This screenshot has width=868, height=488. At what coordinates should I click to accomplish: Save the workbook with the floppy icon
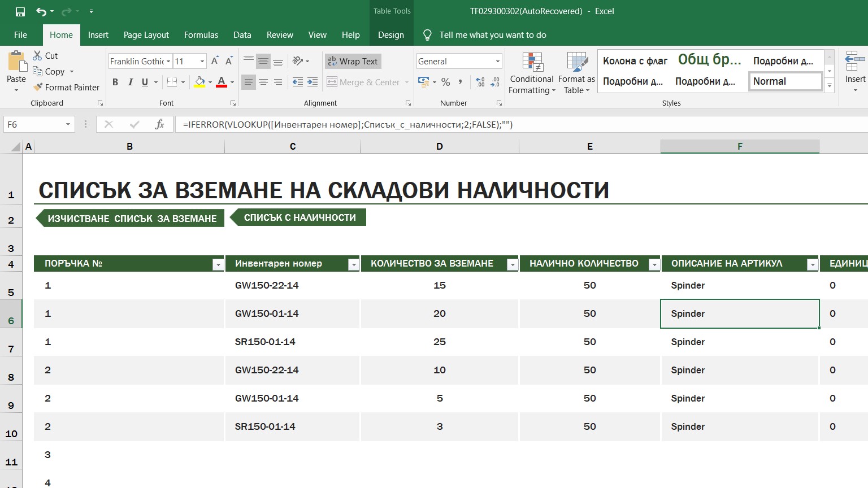pyautogui.click(x=20, y=11)
